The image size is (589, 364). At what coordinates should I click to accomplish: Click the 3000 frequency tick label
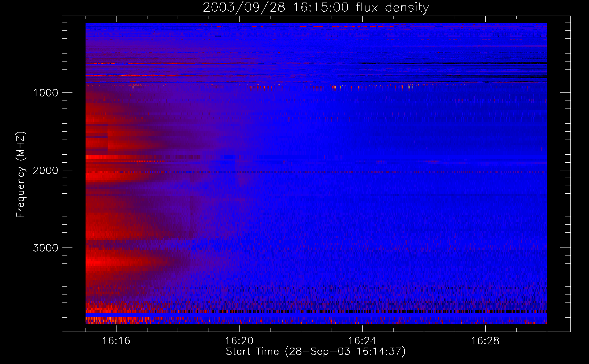(x=46, y=248)
